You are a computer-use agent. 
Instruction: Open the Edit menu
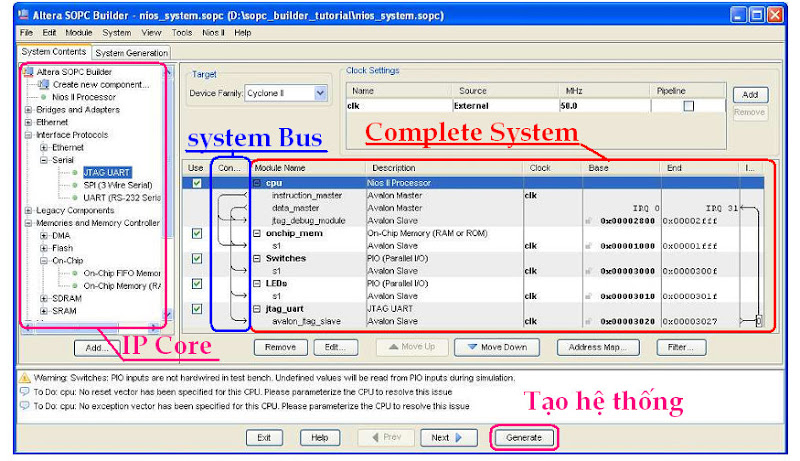[x=49, y=33]
